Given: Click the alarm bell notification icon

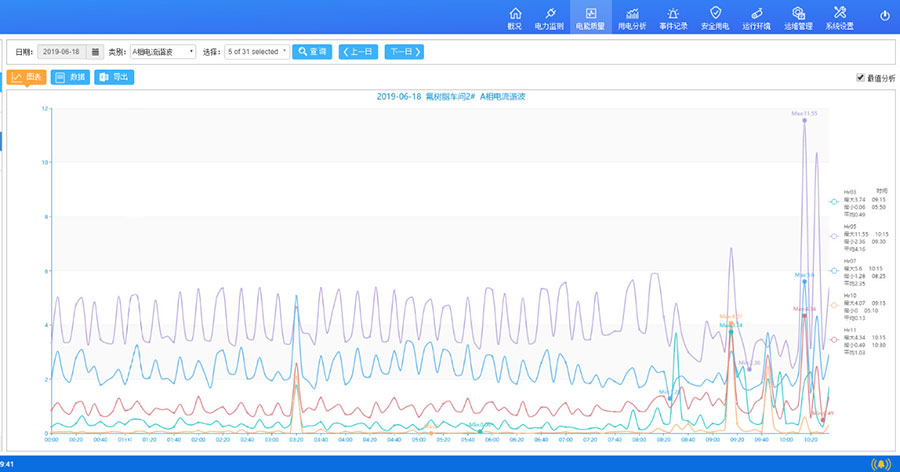Looking at the screenshot, I should 880,463.
